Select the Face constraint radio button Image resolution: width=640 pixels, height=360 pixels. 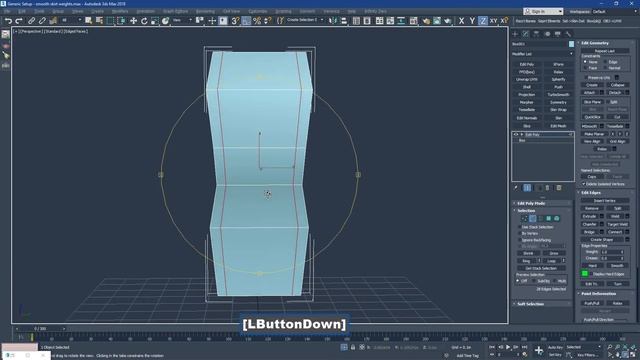(585, 68)
